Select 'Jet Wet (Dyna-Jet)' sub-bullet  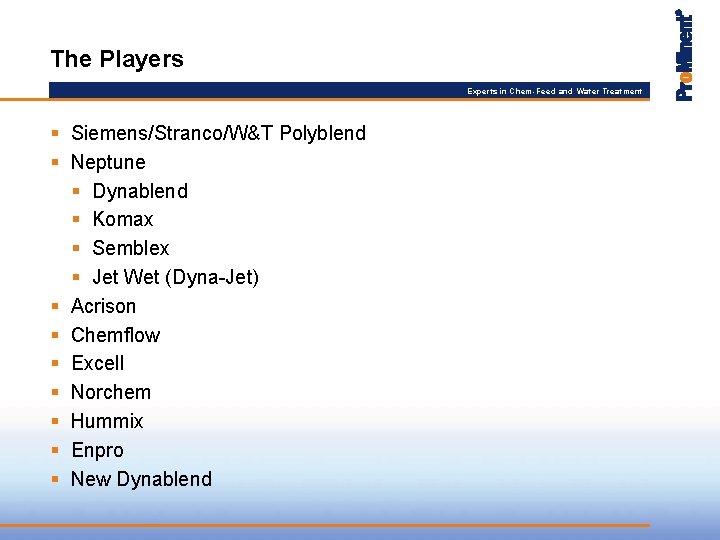coord(176,277)
